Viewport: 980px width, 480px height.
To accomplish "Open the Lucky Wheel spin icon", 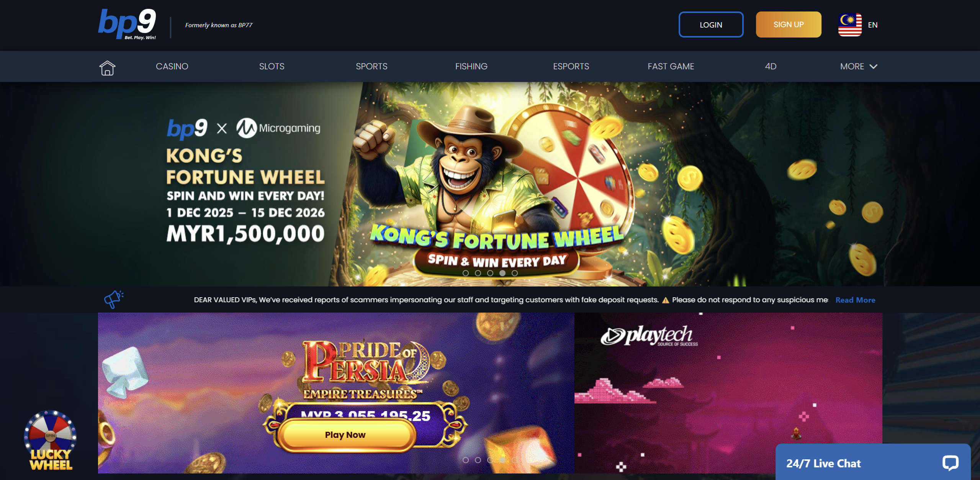I will (51, 440).
